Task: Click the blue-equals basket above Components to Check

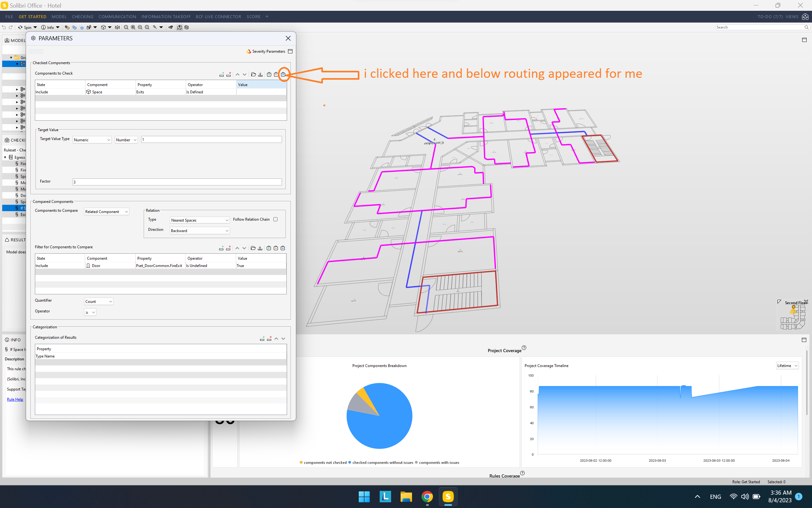Action: pos(283,74)
